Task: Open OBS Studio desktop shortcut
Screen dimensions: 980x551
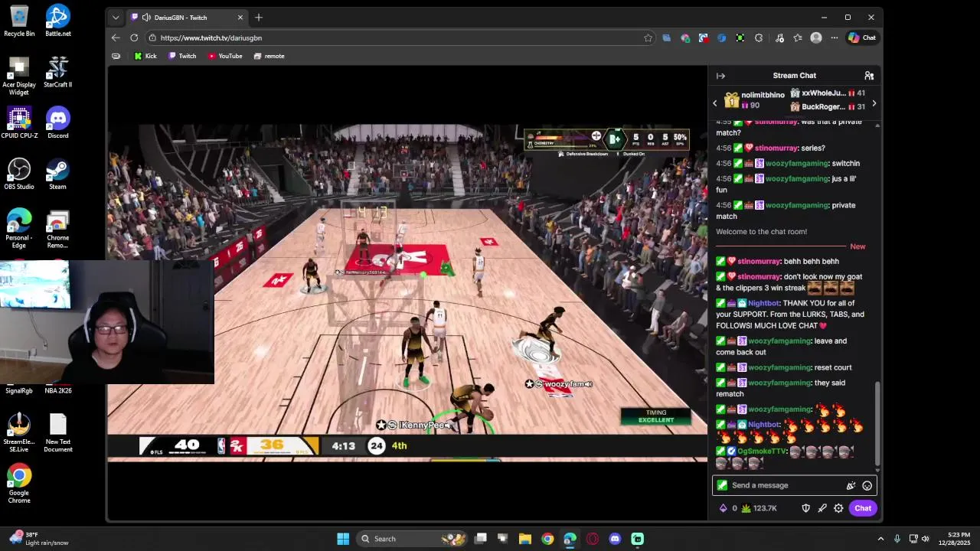Action: tap(19, 174)
